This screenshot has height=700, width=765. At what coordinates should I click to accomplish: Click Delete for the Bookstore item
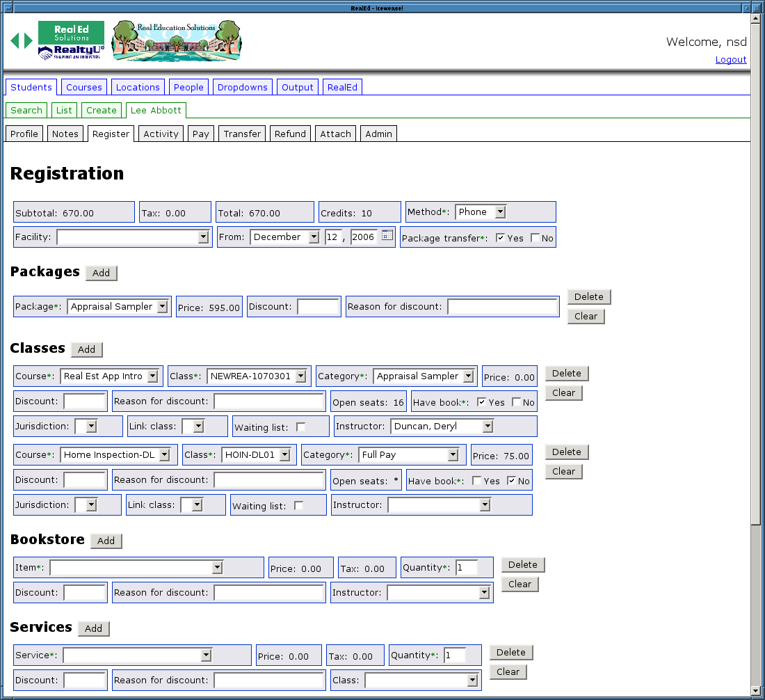pos(523,564)
